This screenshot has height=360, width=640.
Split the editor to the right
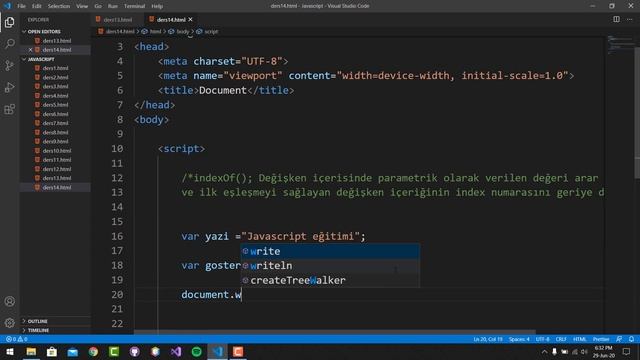pos(616,19)
